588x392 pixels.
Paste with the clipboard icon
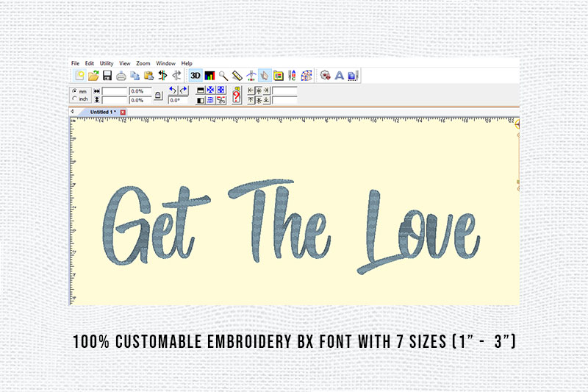(148, 76)
